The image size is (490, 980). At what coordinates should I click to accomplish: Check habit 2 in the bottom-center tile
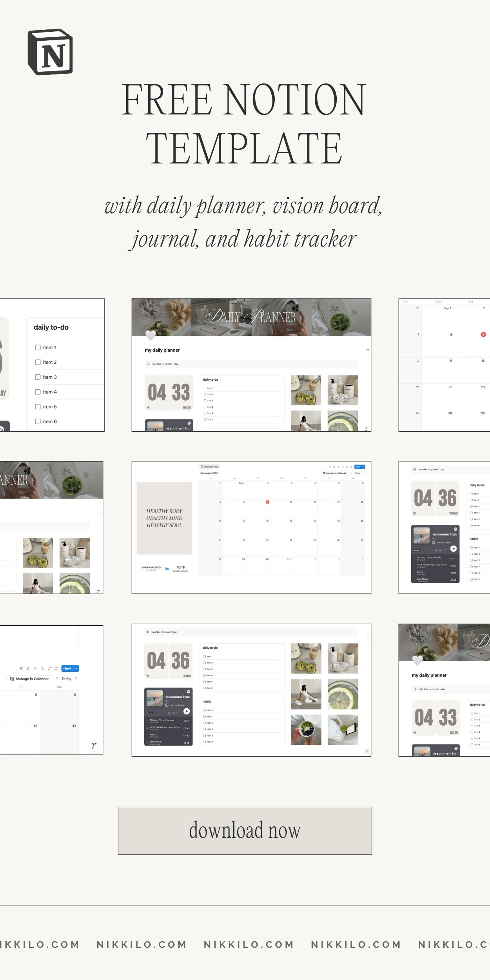point(205,717)
